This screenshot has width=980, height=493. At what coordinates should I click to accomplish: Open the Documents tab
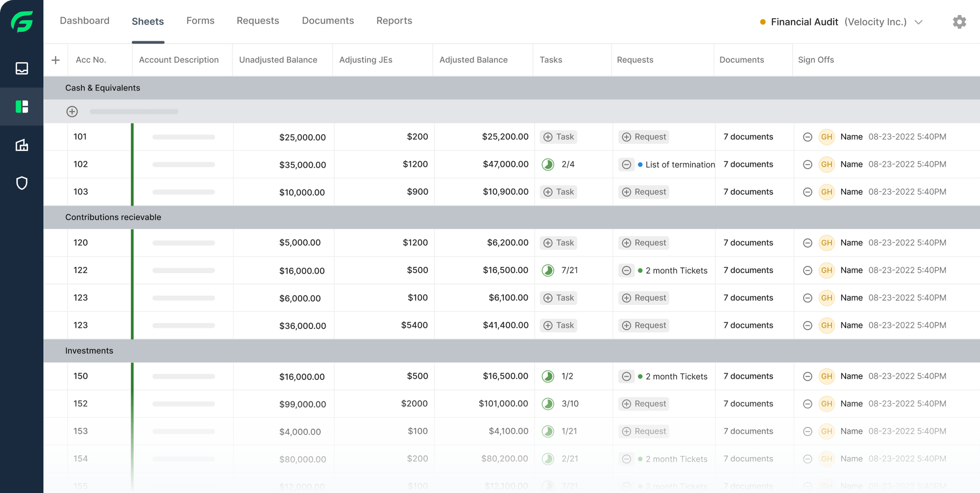(328, 21)
